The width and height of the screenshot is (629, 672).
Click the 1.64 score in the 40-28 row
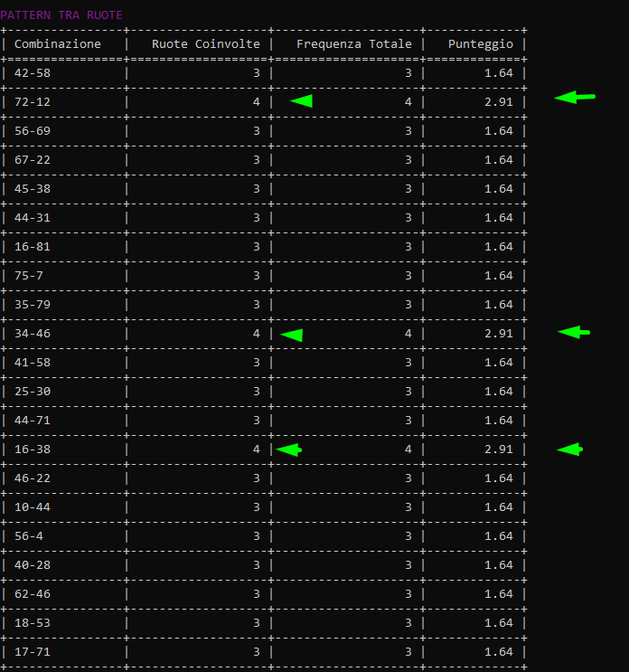(x=499, y=565)
